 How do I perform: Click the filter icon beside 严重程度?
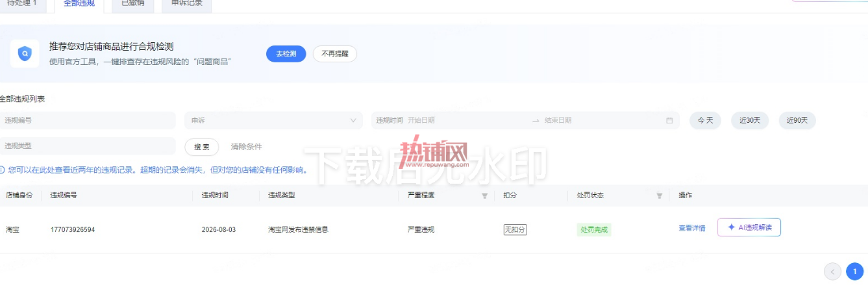484,196
